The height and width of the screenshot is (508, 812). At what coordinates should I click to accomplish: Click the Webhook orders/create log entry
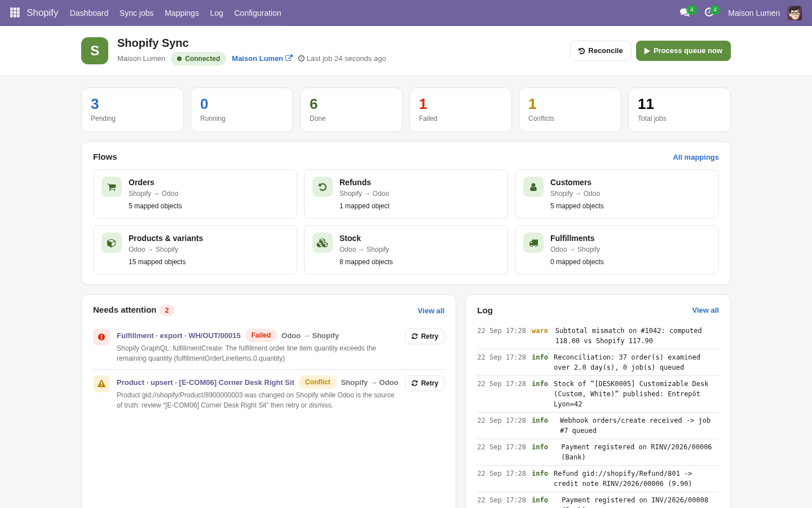(x=598, y=426)
